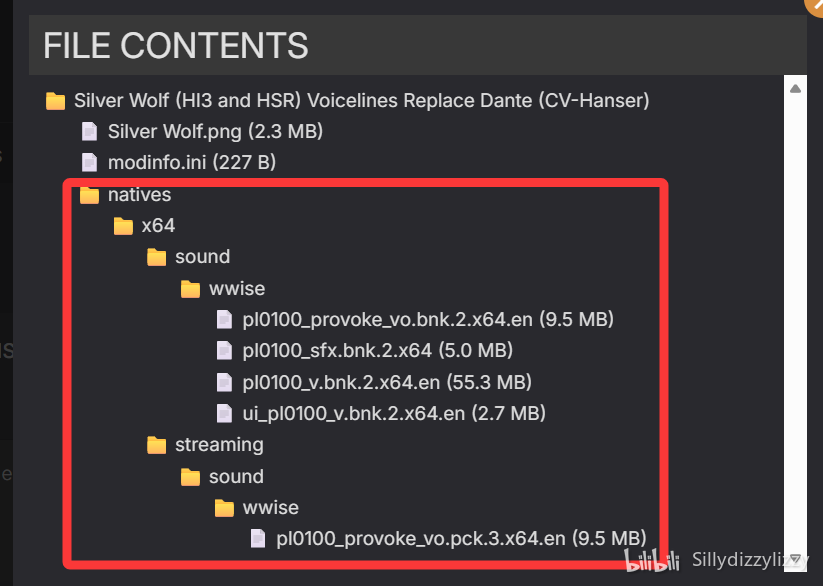Click the streaming folder icon
Image resolution: width=823 pixels, height=586 pixels.
coord(156,445)
